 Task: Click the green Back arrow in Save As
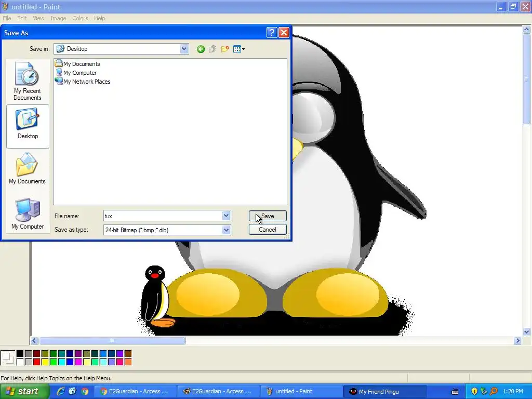pyautogui.click(x=201, y=49)
